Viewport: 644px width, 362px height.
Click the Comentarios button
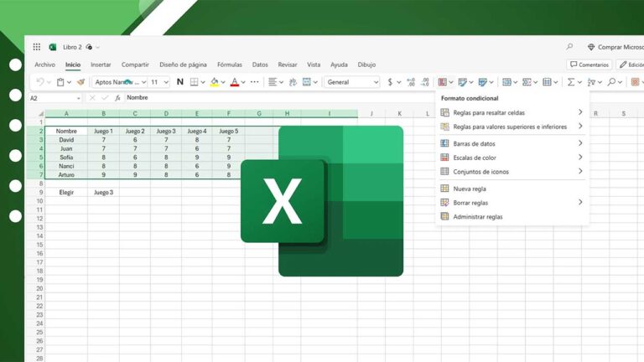[589, 65]
